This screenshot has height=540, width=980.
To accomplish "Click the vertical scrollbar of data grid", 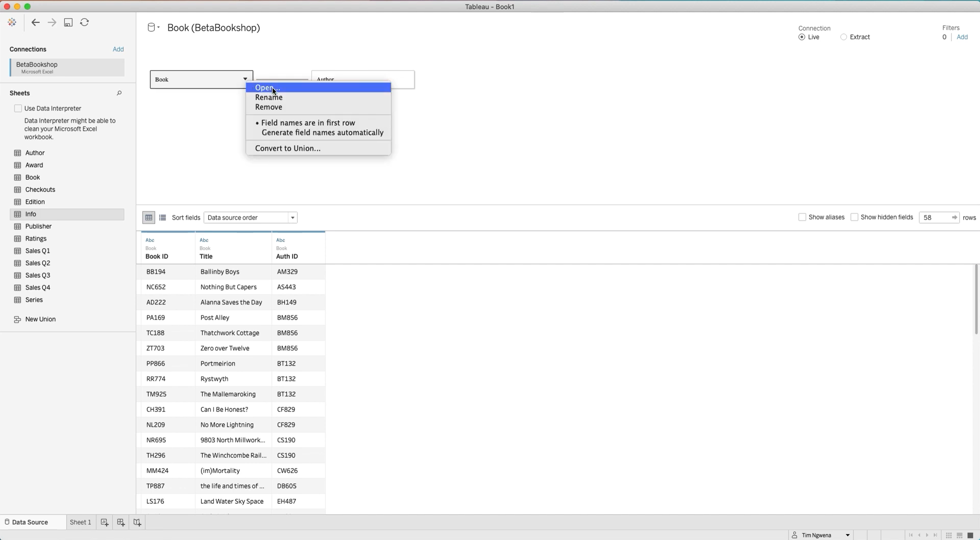I will pos(976,300).
